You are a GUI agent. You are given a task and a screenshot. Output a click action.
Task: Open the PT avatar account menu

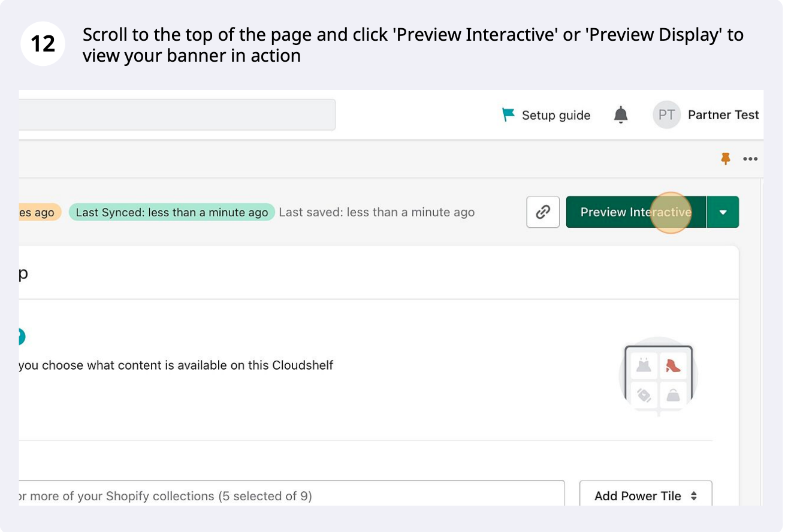coord(666,115)
